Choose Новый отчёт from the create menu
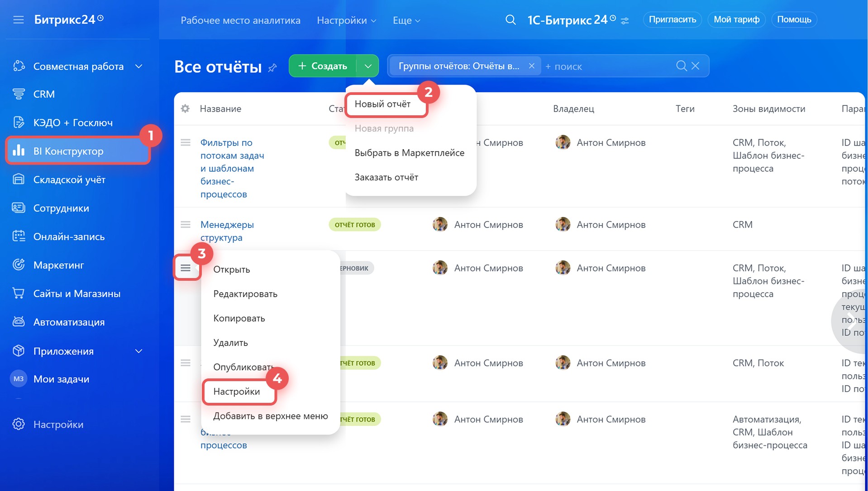Image resolution: width=868 pixels, height=491 pixels. (382, 104)
